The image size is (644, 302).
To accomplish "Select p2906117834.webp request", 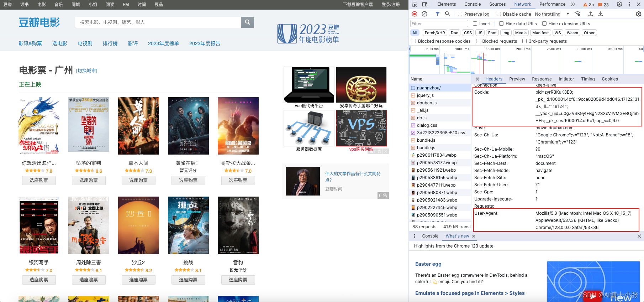I will tap(440, 155).
